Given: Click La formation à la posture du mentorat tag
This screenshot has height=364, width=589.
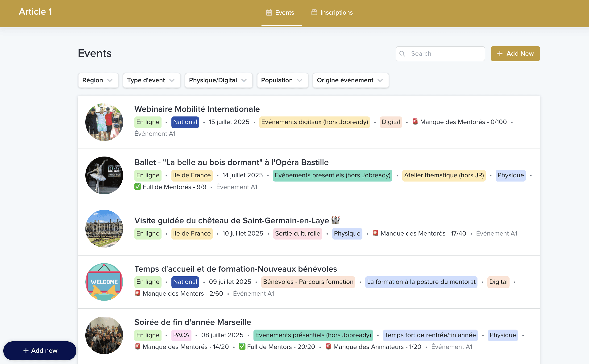Looking at the screenshot, I should coord(421,282).
